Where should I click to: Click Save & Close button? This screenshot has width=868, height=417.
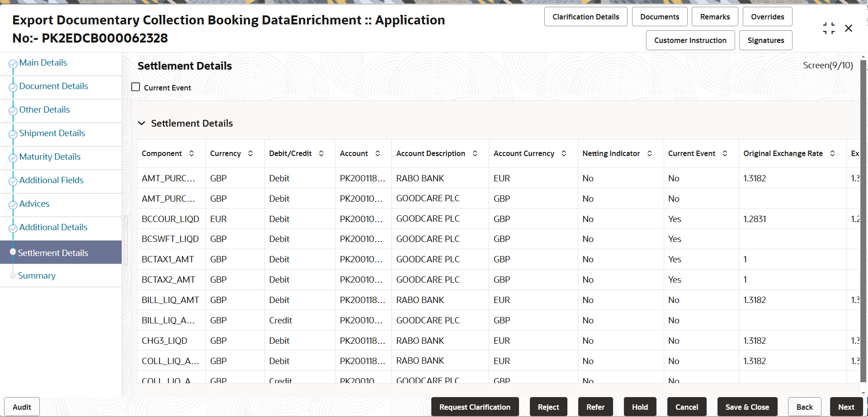747,407
